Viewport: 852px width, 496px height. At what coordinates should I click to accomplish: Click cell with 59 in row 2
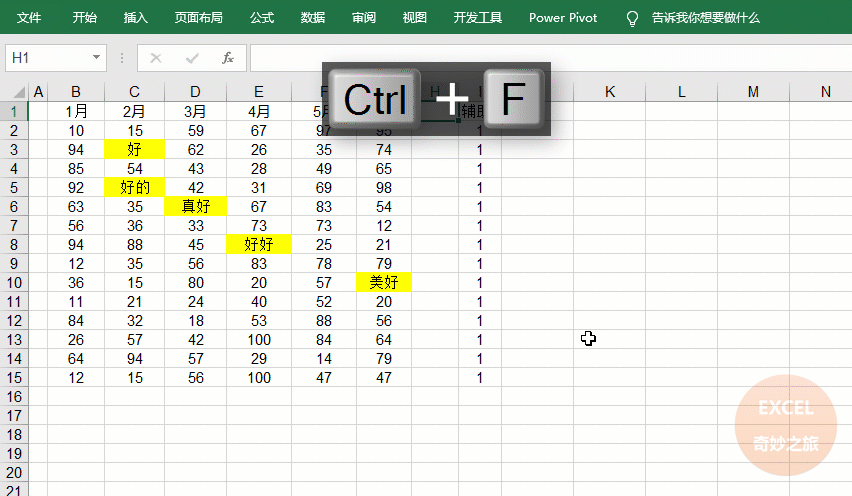[x=195, y=130]
